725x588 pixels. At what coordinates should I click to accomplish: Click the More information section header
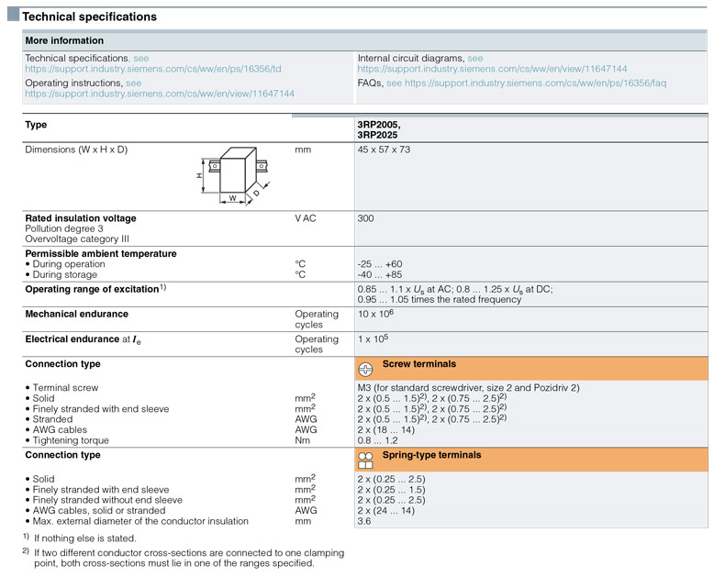tap(64, 40)
